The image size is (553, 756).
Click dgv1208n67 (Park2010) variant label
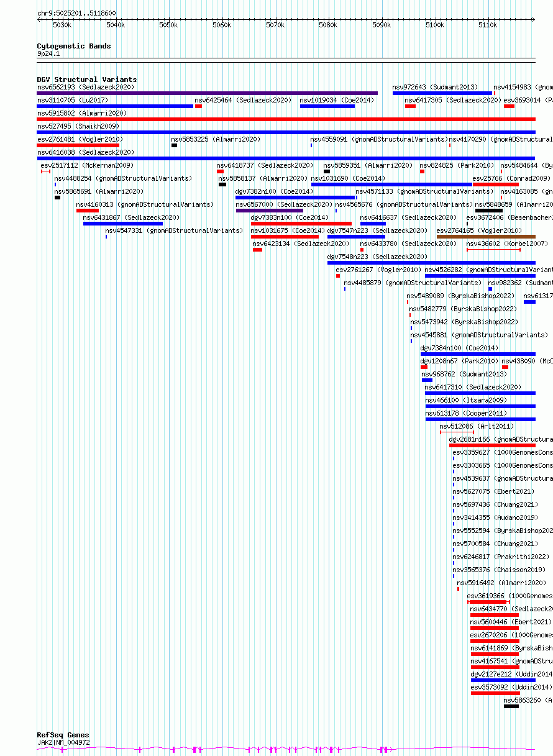coord(459,361)
